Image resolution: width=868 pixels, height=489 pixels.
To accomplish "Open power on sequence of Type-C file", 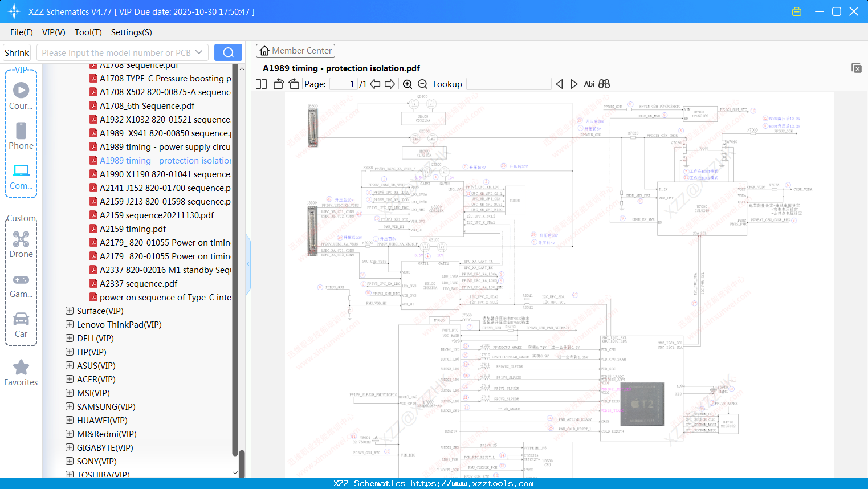I will click(165, 298).
